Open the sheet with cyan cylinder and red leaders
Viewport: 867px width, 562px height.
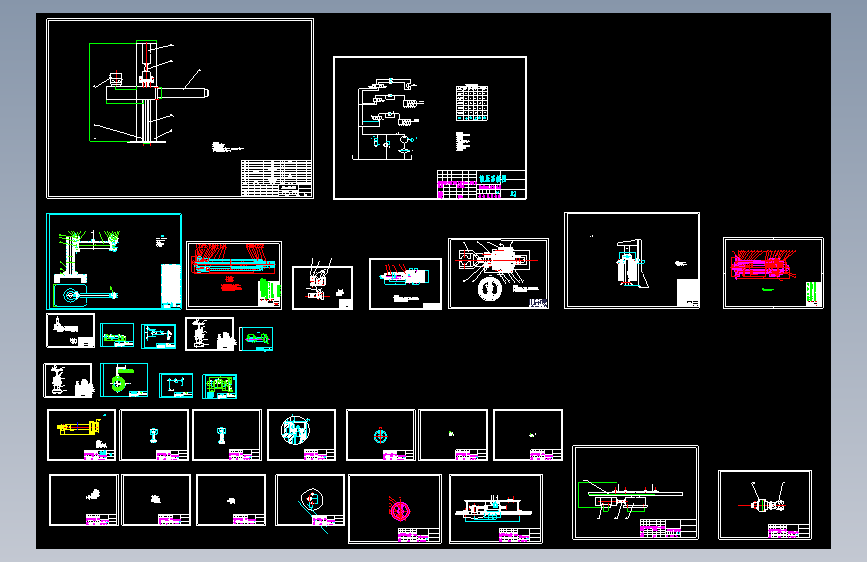[405, 284]
